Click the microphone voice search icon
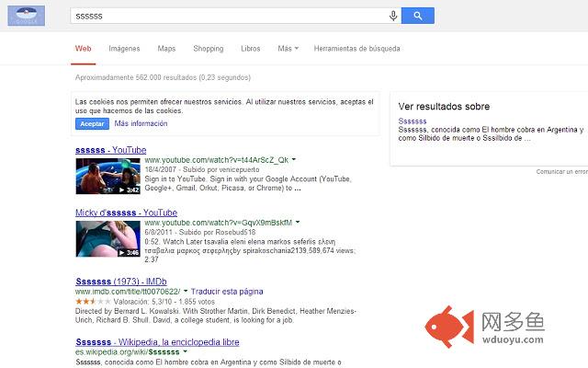 pyautogui.click(x=393, y=16)
